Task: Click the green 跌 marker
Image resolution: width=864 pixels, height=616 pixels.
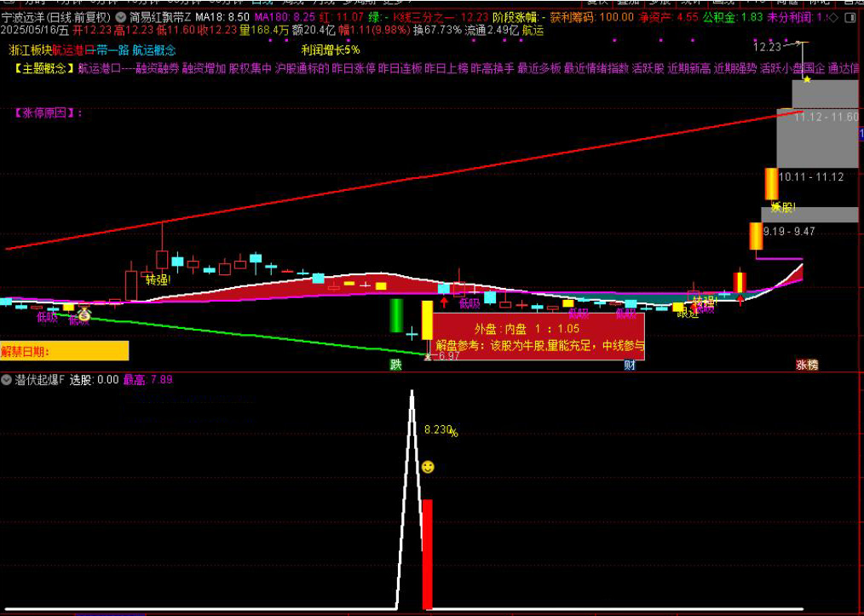Action: click(395, 365)
